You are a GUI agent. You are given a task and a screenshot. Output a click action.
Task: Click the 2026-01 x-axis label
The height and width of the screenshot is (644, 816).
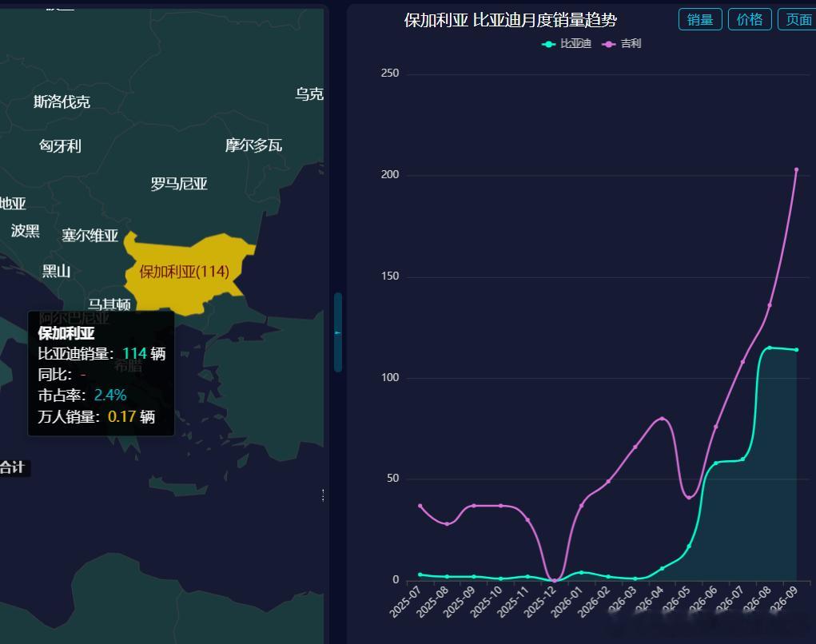pyautogui.click(x=567, y=602)
